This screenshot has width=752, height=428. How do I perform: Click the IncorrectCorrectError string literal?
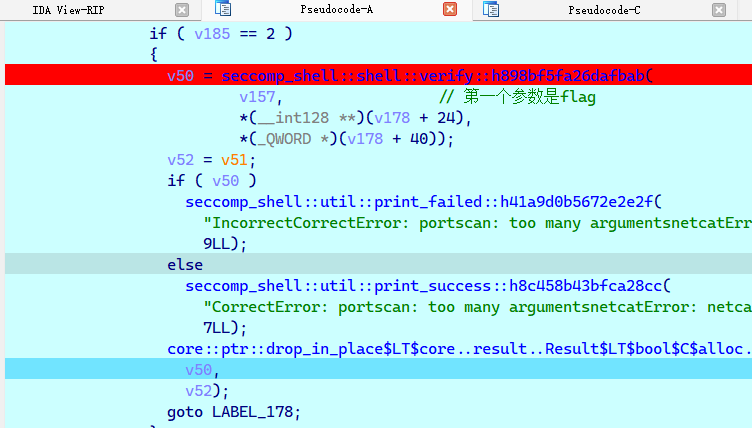pyautogui.click(x=477, y=223)
